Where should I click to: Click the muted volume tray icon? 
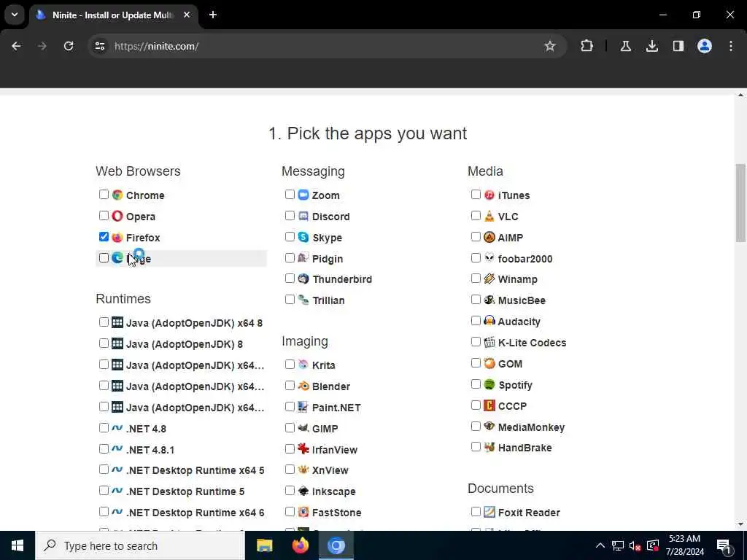pos(635,545)
